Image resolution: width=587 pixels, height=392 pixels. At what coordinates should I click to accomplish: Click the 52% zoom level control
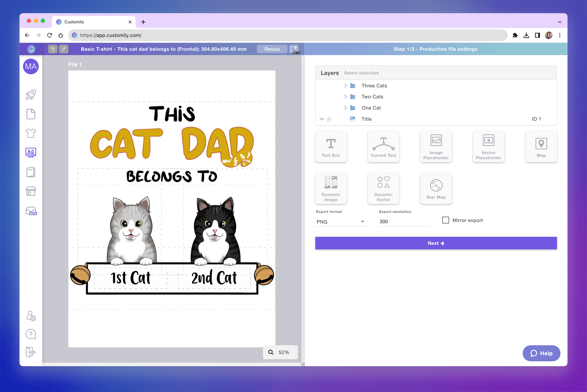[x=280, y=352]
